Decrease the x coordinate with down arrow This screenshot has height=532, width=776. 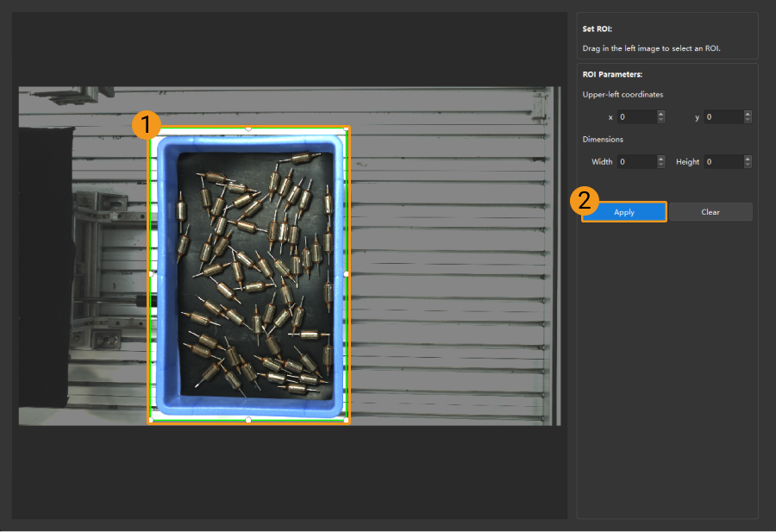(661, 120)
